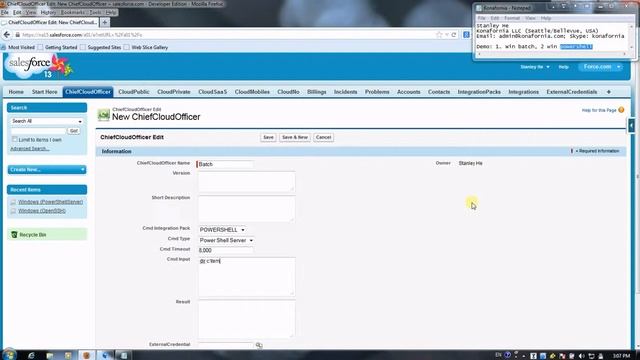Select the ChiefCloudOfficer tab
Screen dimensions: 640x360
click(88, 92)
